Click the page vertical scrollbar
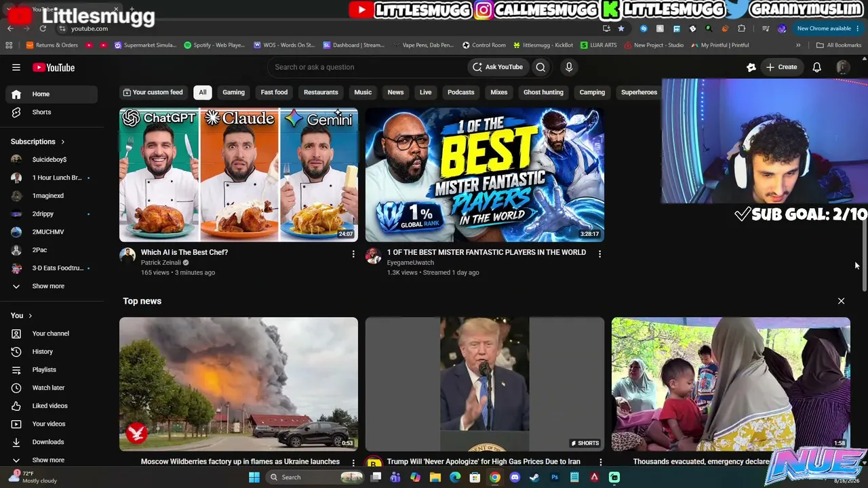Image resolution: width=868 pixels, height=488 pixels. pyautogui.click(x=864, y=256)
